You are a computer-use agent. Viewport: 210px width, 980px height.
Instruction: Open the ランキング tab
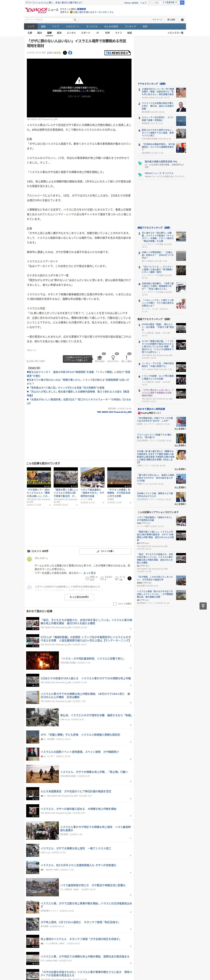[x=130, y=26]
